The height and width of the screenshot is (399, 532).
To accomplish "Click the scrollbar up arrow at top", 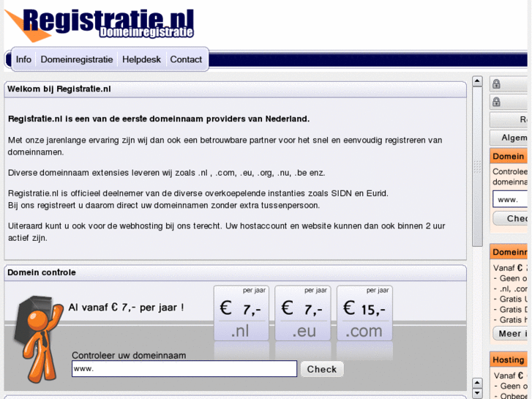I will 477,81.
